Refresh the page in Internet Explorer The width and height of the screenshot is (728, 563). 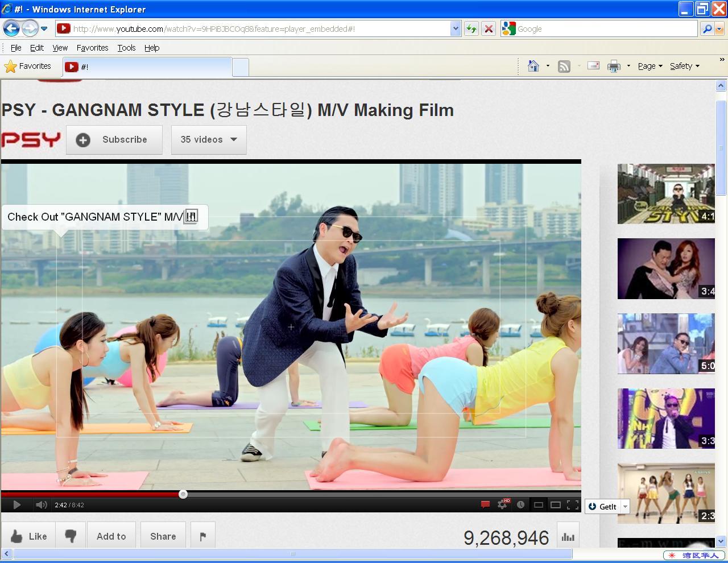pos(471,29)
